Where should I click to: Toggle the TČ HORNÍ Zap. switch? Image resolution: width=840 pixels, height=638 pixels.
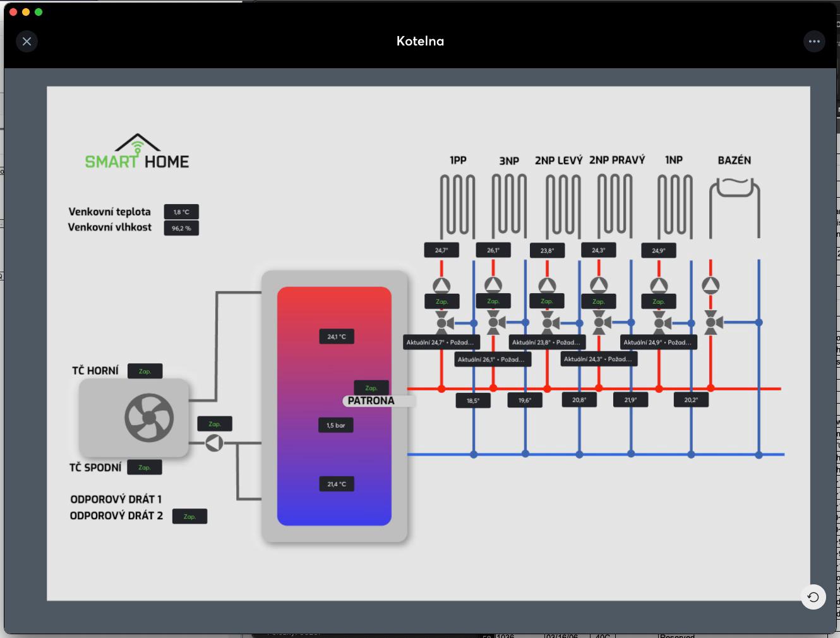pyautogui.click(x=145, y=371)
